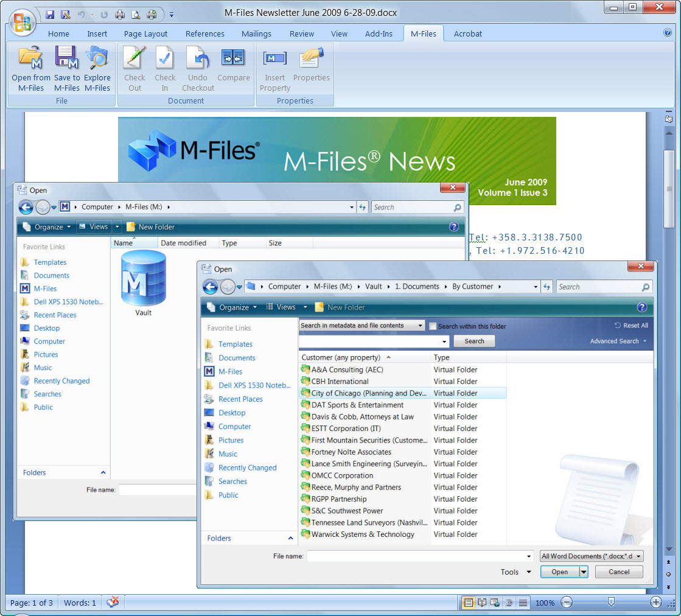Viewport: 681px width, 616px height.
Task: Open Search in metadata and file contents dropdown
Action: 361,326
